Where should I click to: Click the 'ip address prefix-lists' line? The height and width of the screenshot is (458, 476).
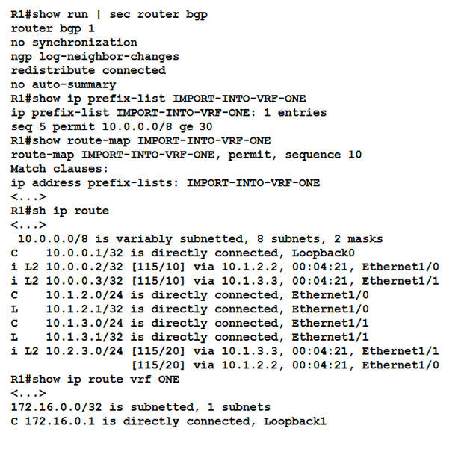point(165,182)
